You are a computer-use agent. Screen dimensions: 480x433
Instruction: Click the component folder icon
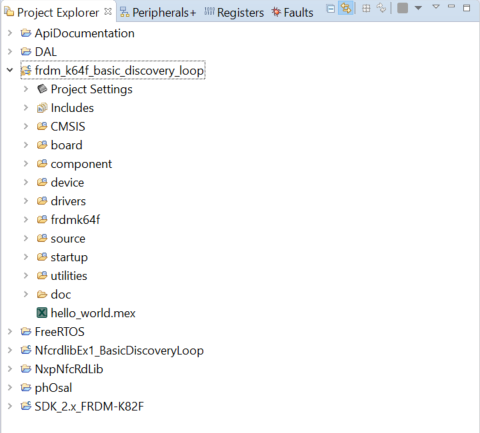[x=42, y=164]
